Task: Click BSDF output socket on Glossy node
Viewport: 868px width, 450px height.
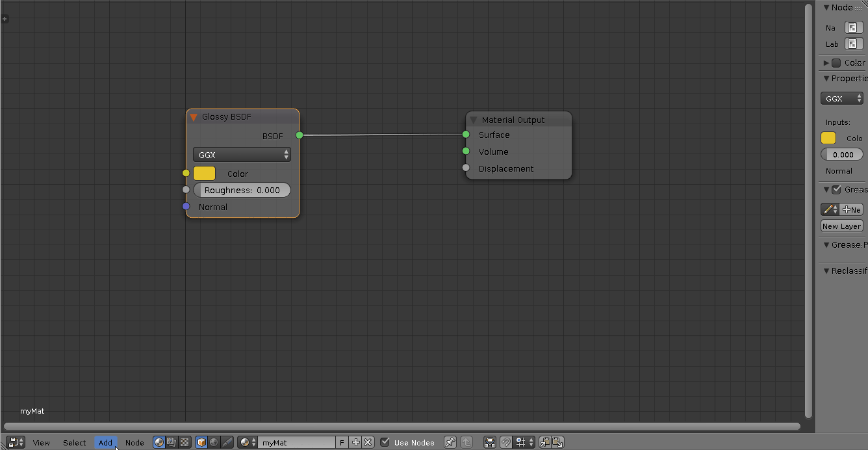Action: pos(300,135)
